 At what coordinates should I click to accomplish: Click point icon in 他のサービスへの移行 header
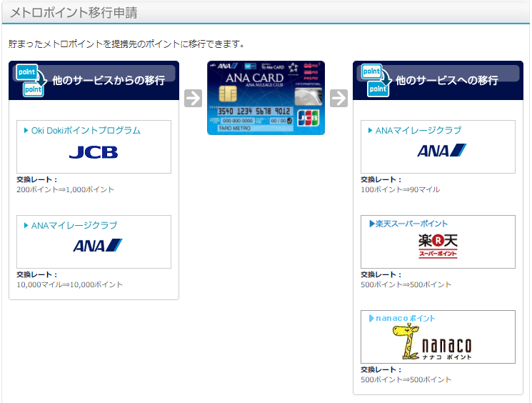point(376,81)
